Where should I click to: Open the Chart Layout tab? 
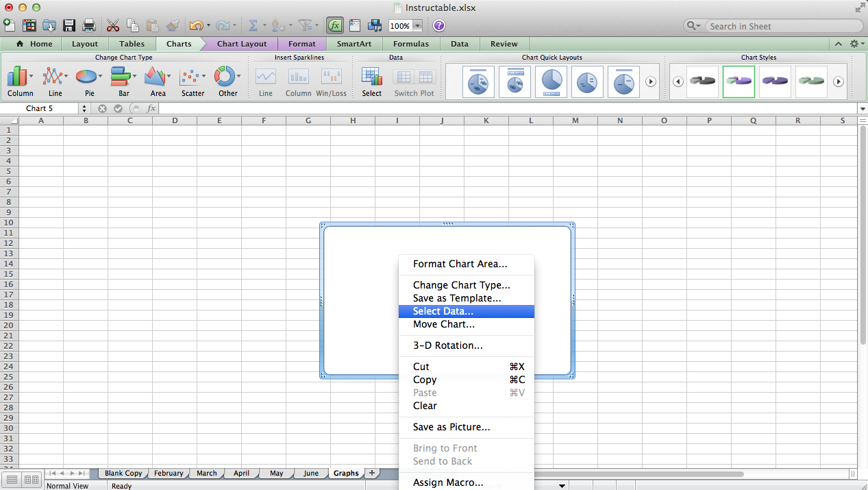[242, 44]
